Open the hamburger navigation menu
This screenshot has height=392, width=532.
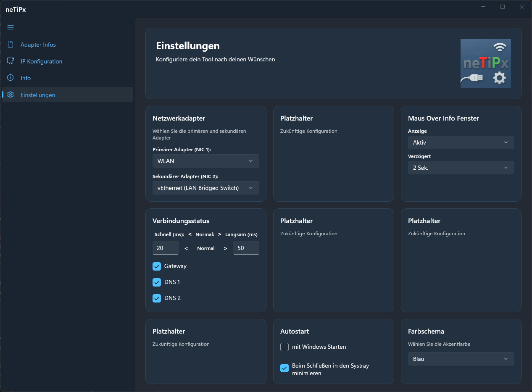(x=10, y=27)
